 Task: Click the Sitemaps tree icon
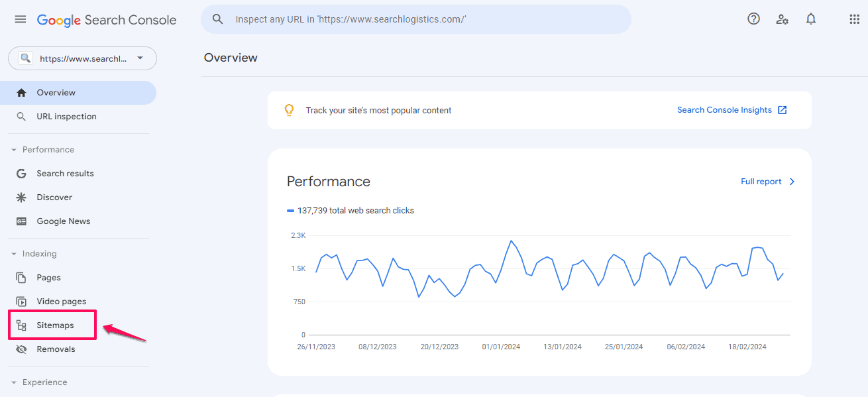pyautogui.click(x=21, y=325)
